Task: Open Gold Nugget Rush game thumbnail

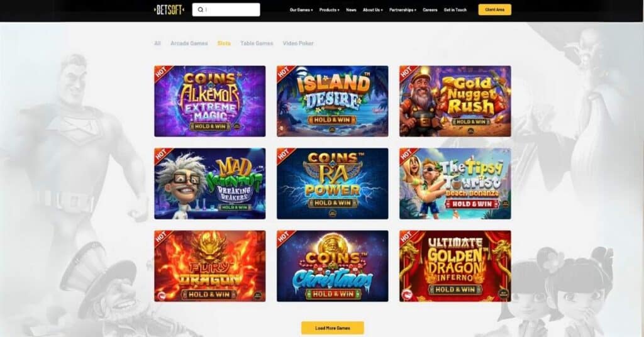Action: click(455, 101)
